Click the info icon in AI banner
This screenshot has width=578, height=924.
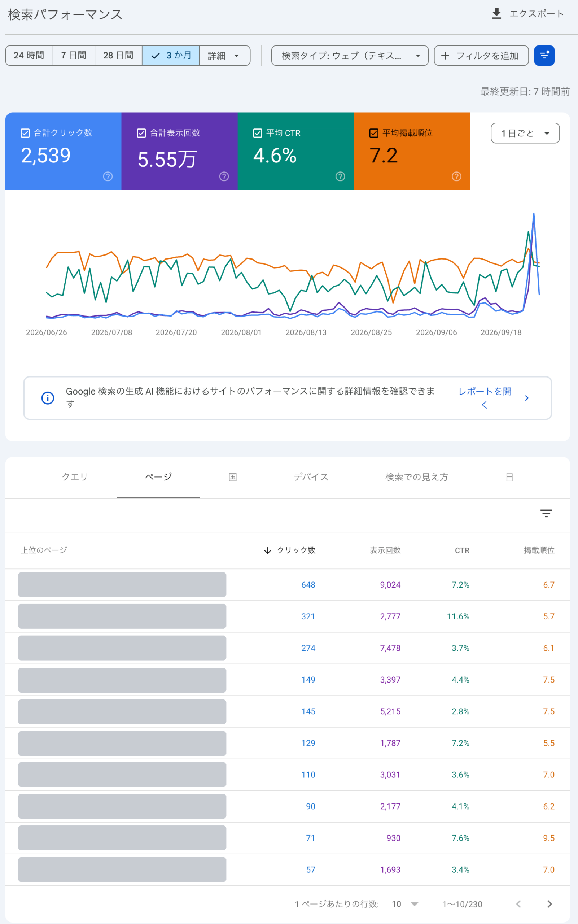pyautogui.click(x=48, y=398)
